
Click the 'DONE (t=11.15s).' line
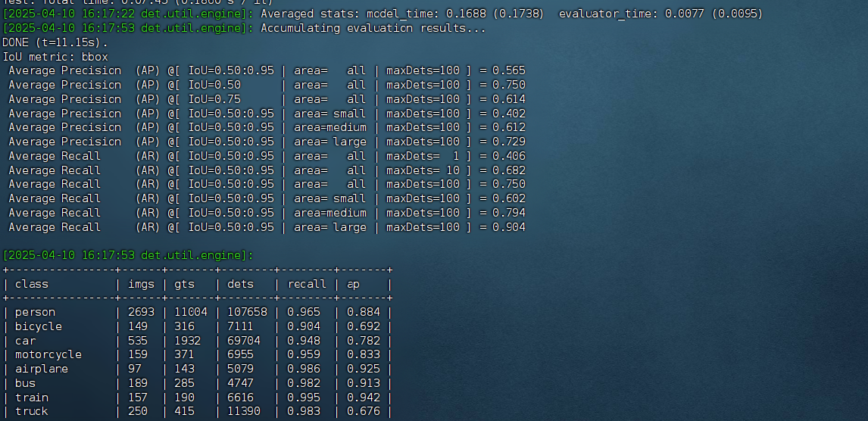coord(55,42)
